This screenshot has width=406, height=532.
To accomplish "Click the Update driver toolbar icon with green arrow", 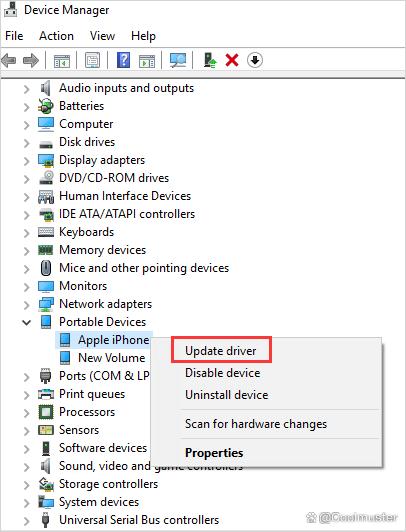I will click(210, 60).
